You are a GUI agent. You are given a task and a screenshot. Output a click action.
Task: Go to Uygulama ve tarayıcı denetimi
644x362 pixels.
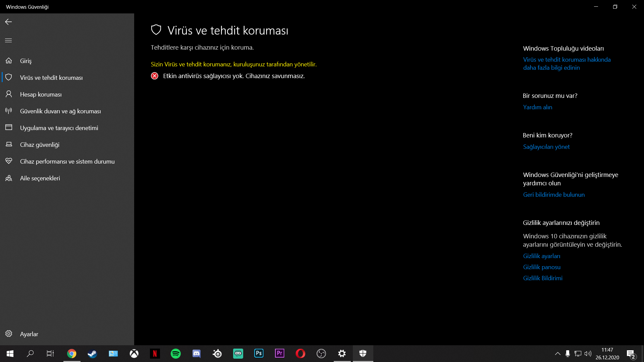pyautogui.click(x=59, y=128)
